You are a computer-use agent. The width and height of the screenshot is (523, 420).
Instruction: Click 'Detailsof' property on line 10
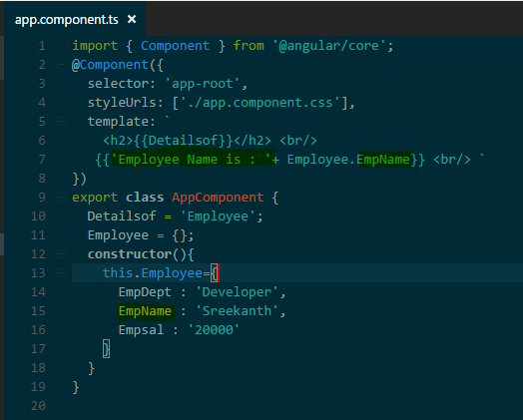pos(122,216)
